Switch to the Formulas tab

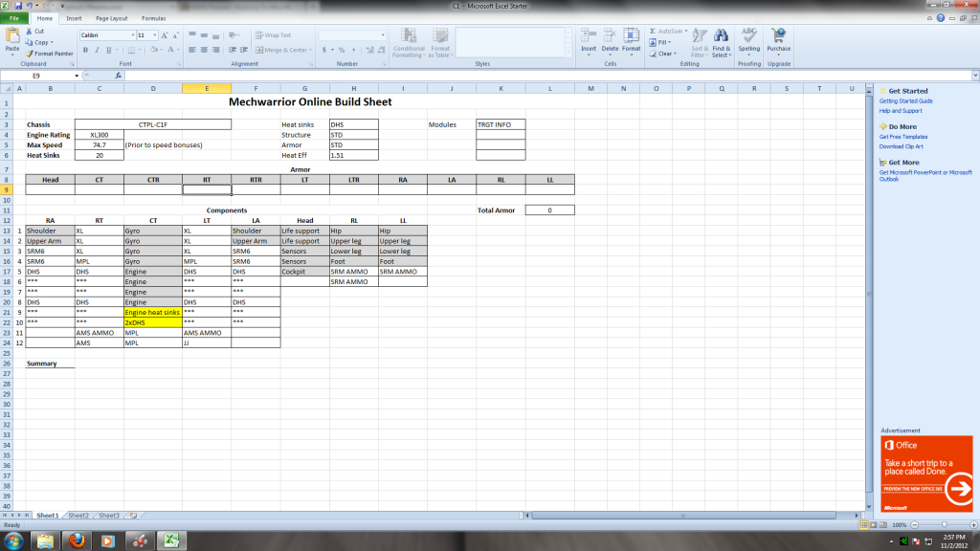[x=154, y=19]
